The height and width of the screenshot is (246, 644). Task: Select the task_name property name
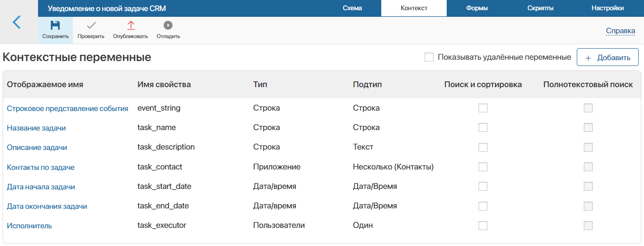pos(157,127)
